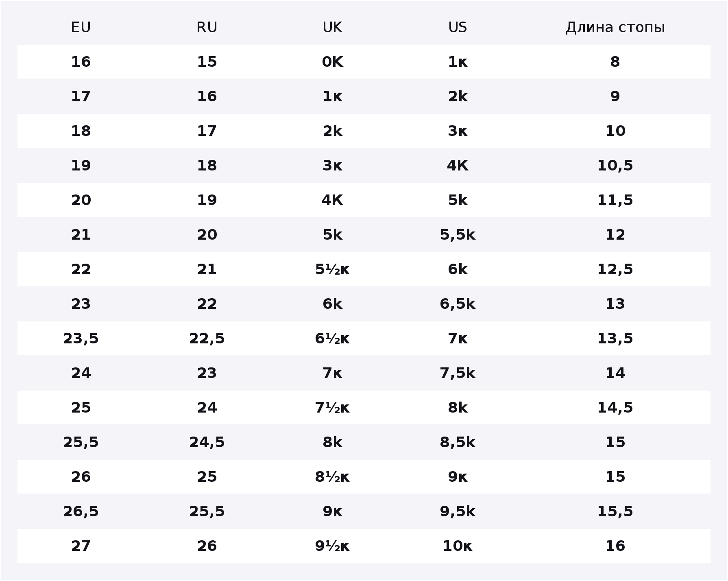The height and width of the screenshot is (581, 728).
Task: Select the US column header
Action: coord(458,27)
